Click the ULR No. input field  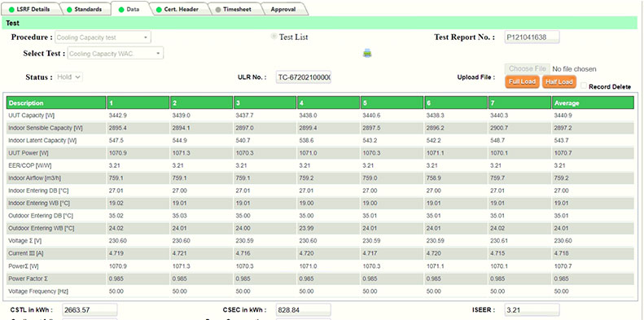304,77
